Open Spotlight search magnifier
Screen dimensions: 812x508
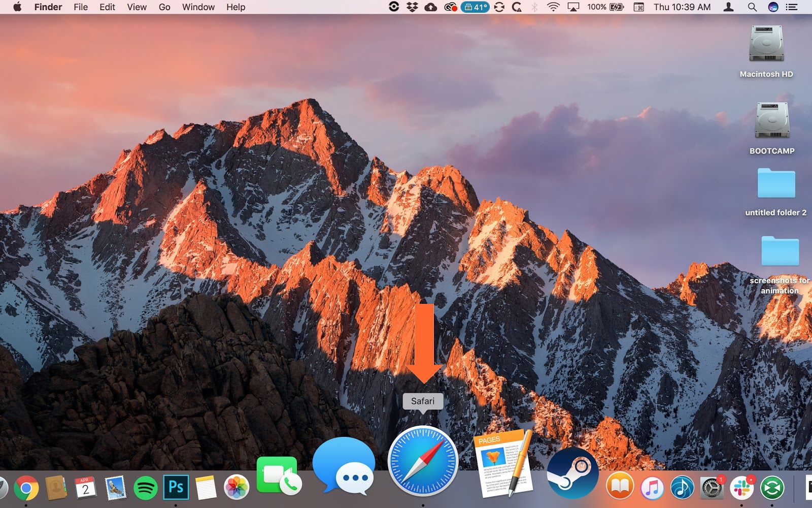[x=752, y=7]
